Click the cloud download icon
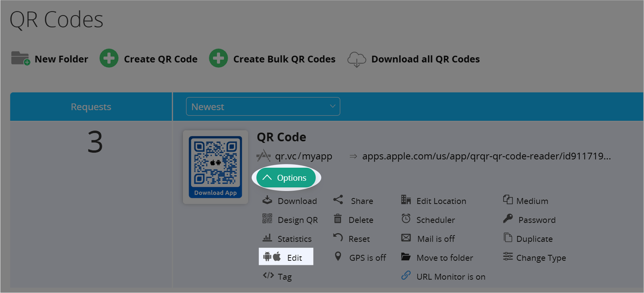Screen dimensions: 644x293 click(x=357, y=59)
